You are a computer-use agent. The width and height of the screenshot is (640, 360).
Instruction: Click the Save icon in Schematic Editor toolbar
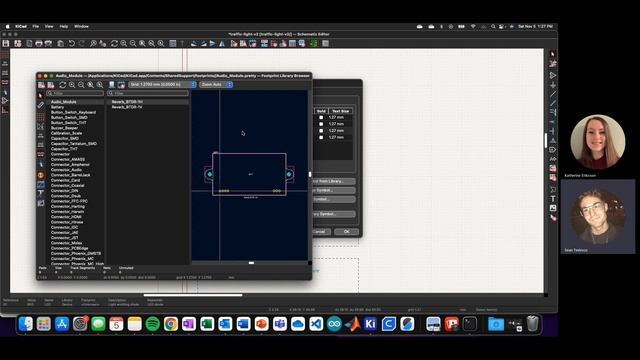point(6,43)
